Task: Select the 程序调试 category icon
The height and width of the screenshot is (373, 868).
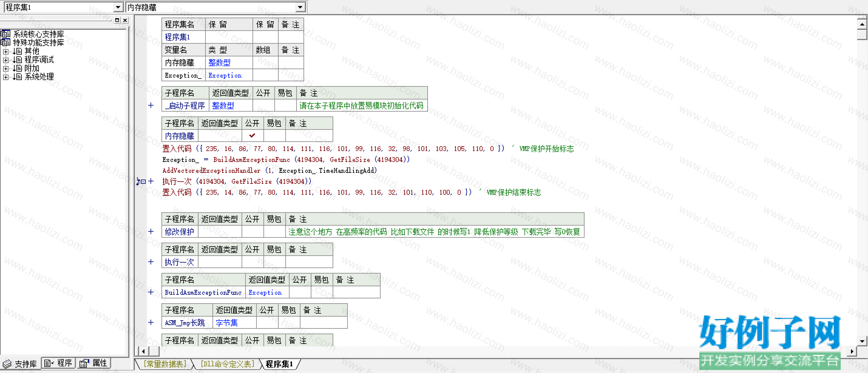Action: coord(18,59)
